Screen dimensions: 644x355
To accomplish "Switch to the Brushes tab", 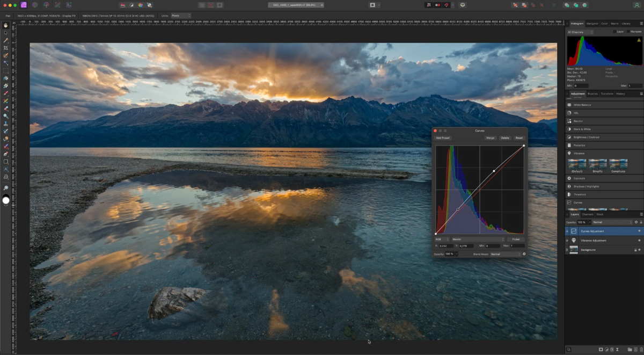I will (592, 93).
